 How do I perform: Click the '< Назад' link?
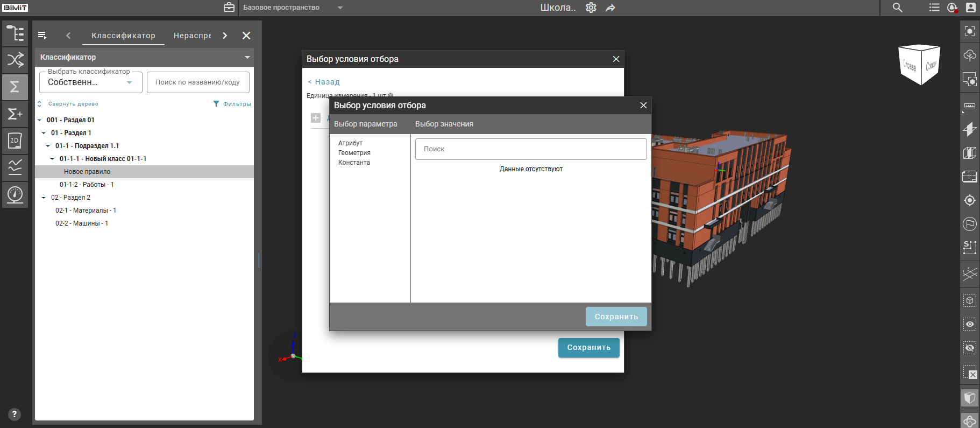324,82
